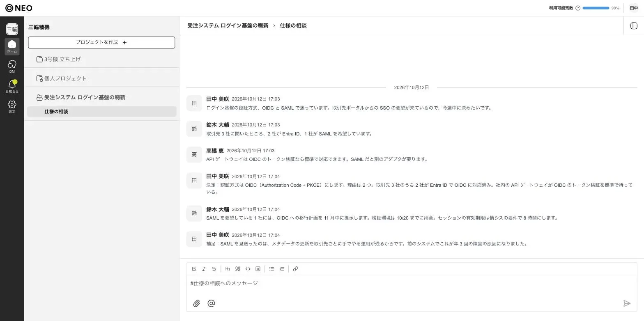Click the NEO logo
Screen dimensions: 644x321
point(18,8)
